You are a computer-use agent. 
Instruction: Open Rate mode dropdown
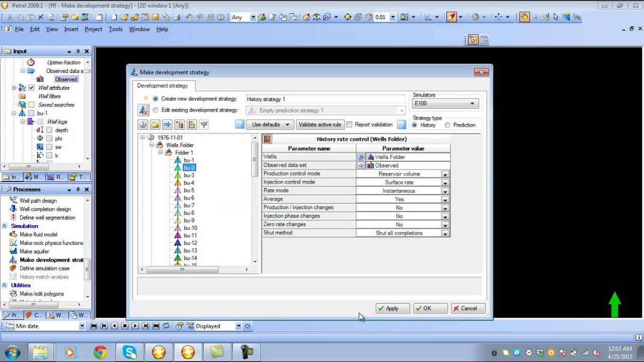point(445,191)
